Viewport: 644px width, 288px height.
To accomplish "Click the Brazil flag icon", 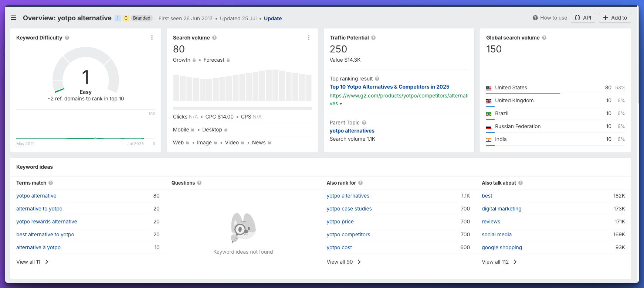I will [489, 114].
